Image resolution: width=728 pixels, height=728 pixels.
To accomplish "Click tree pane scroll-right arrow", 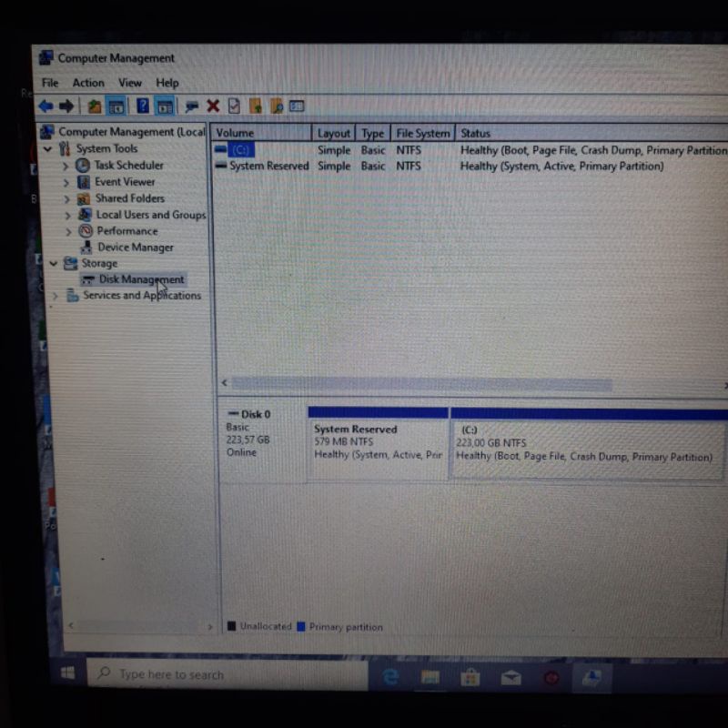I will (x=210, y=627).
